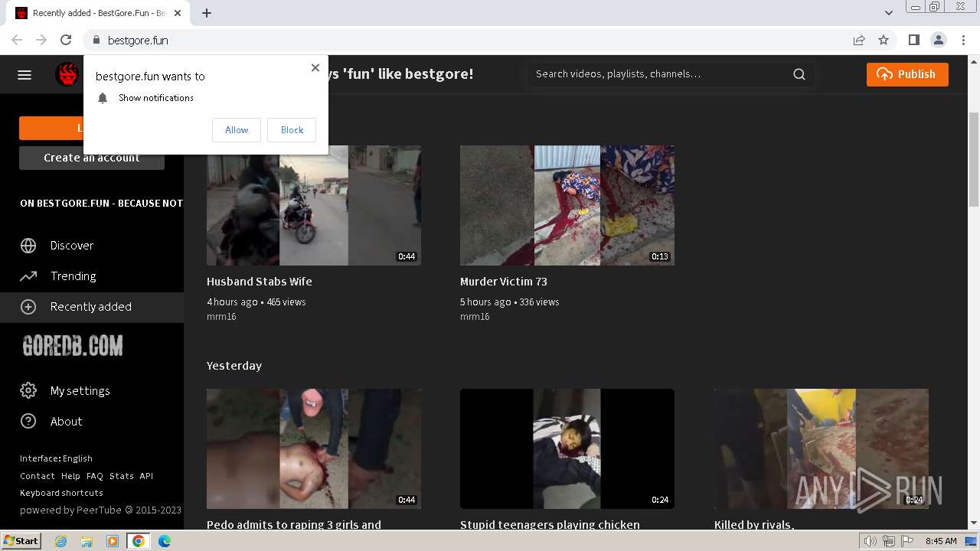This screenshot has width=980, height=551.
Task: Click the red skull site logo
Action: (67, 74)
